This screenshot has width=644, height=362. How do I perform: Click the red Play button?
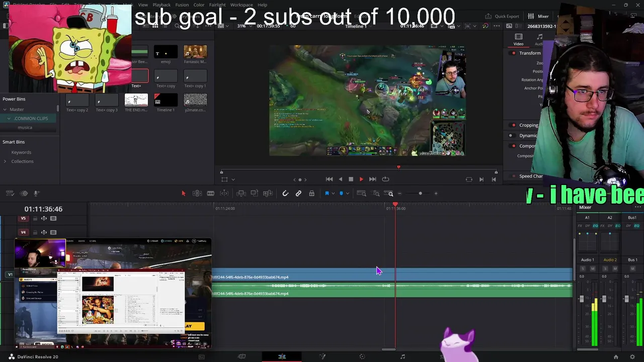click(361, 179)
